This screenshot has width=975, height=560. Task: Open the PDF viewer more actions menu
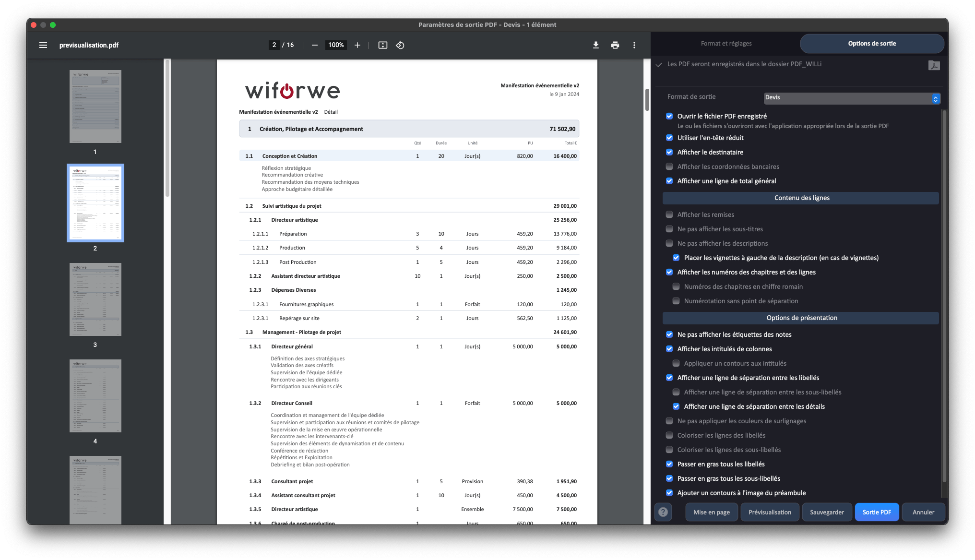(x=634, y=45)
